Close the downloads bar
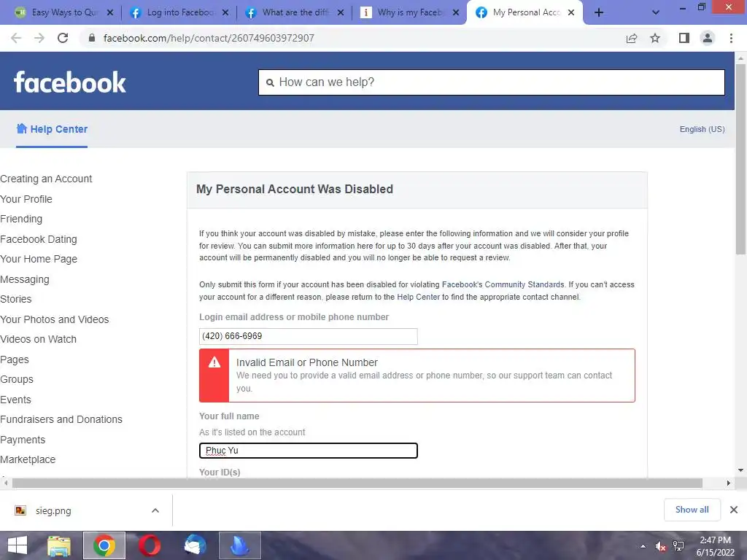The height and width of the screenshot is (560, 747). point(734,510)
